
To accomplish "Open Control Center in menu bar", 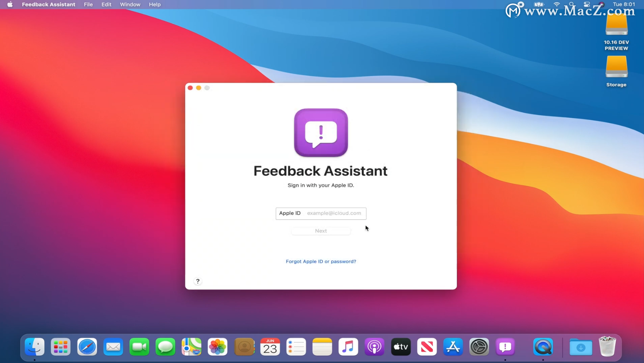I will pos(587,5).
